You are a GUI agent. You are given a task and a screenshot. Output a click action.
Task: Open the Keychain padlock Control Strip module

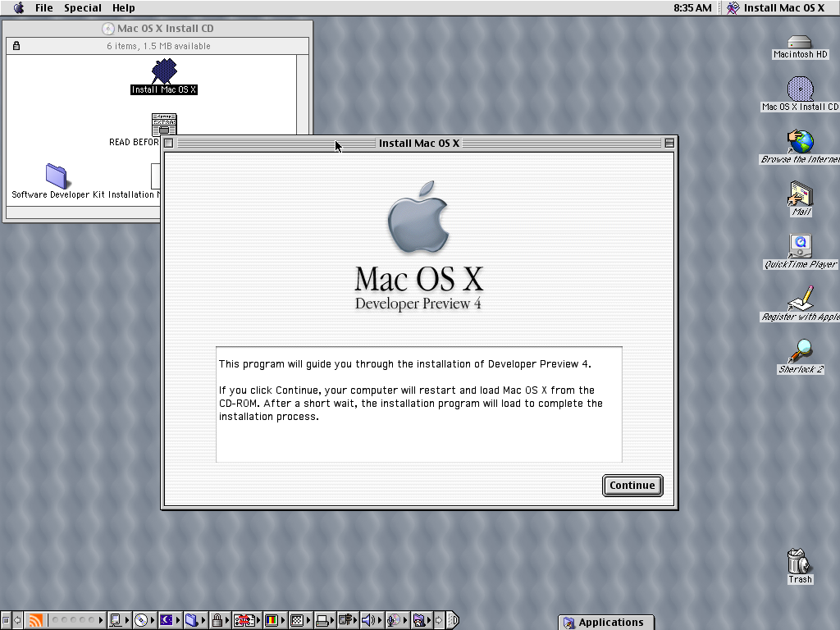[220, 620]
